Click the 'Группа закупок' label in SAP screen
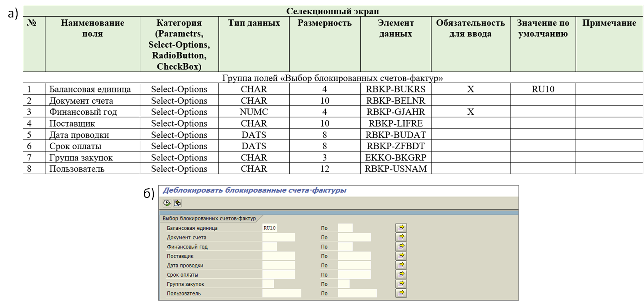Screen dimensions: 644x301 coord(185,284)
